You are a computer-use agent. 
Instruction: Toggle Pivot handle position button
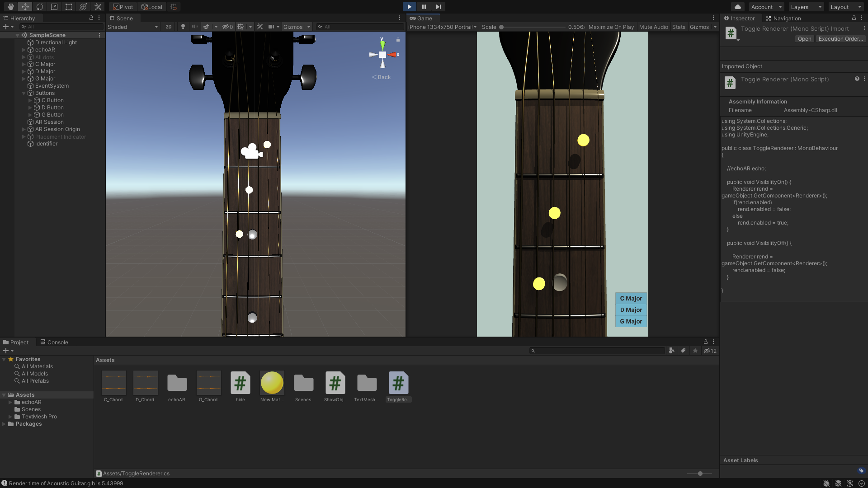coord(123,7)
